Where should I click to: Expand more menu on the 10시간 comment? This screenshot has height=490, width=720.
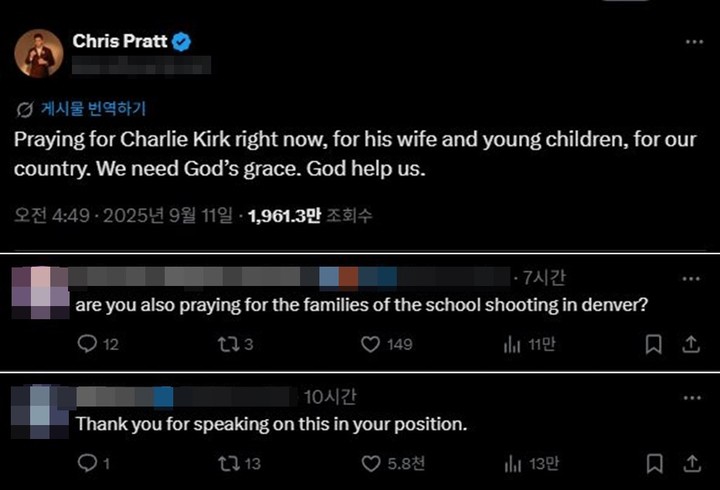pos(690,397)
